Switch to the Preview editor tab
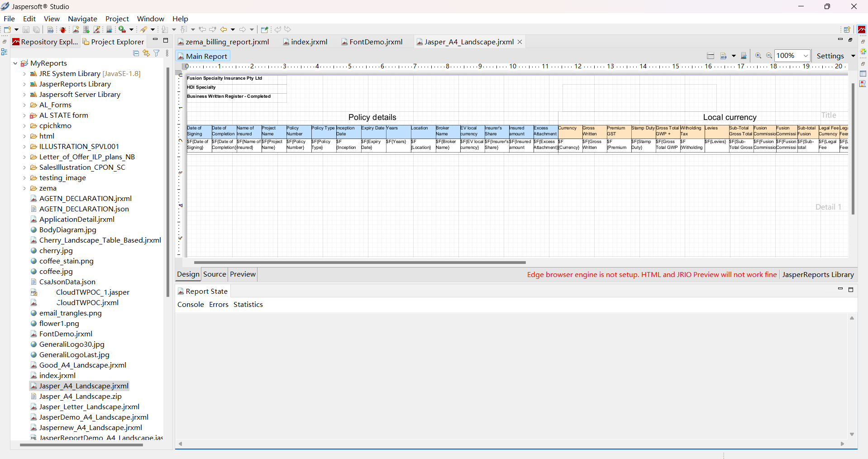Viewport: 868px width, 459px height. pos(243,274)
